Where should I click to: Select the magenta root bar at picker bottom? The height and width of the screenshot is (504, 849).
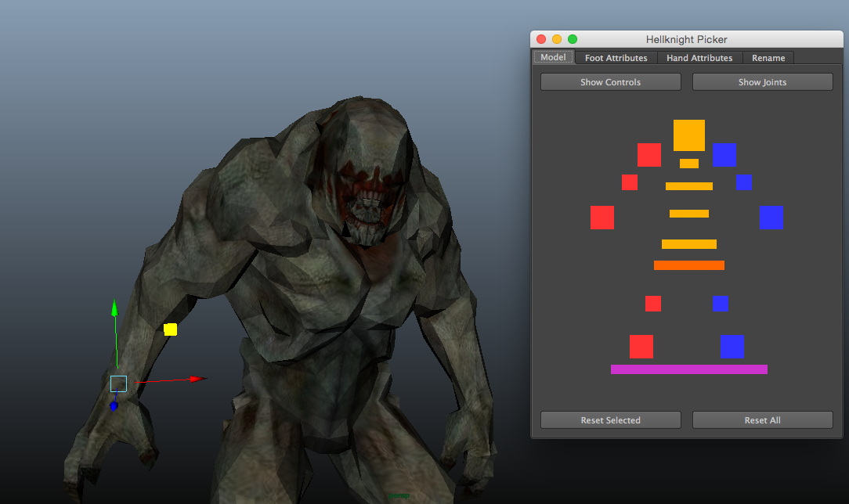pyautogui.click(x=688, y=369)
